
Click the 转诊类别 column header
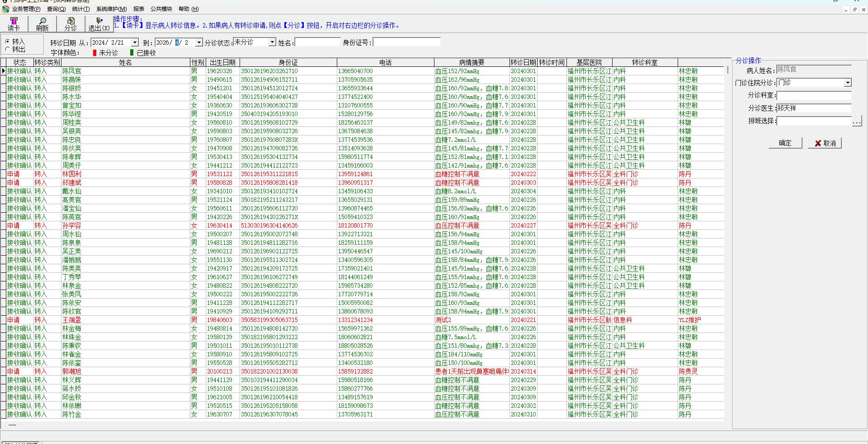(47, 62)
